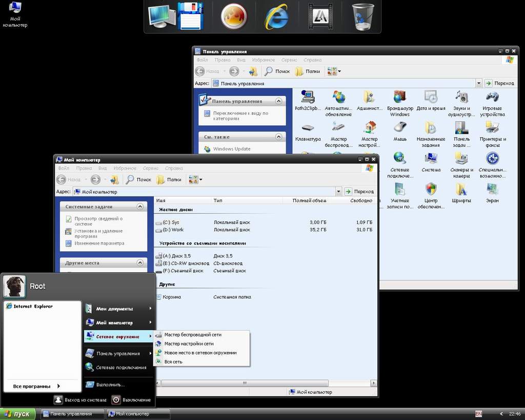
Task: Collapse the См. также section
Action: pos(279,137)
